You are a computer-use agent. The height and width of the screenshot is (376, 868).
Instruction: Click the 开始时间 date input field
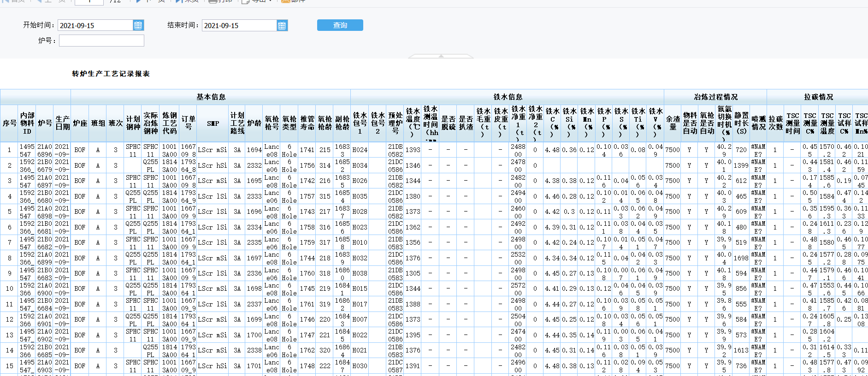[96, 25]
